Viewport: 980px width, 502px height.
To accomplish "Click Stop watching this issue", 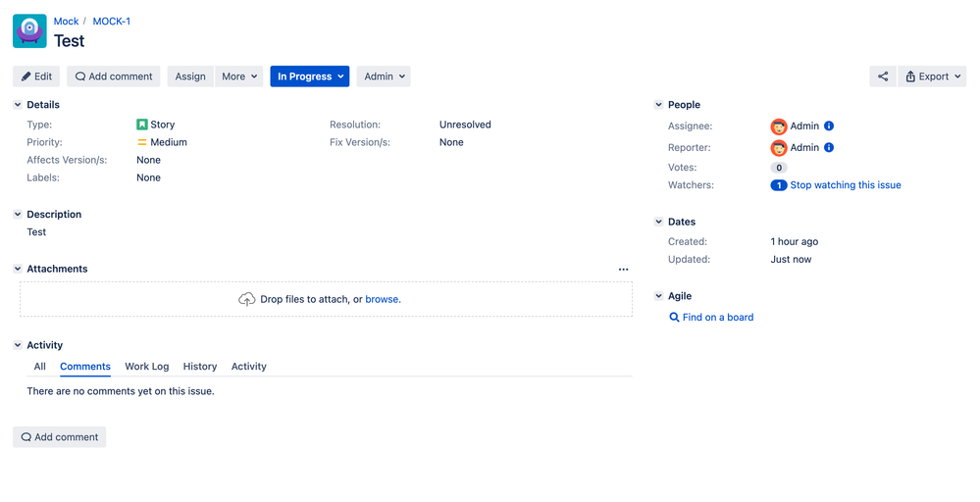I will (x=846, y=184).
